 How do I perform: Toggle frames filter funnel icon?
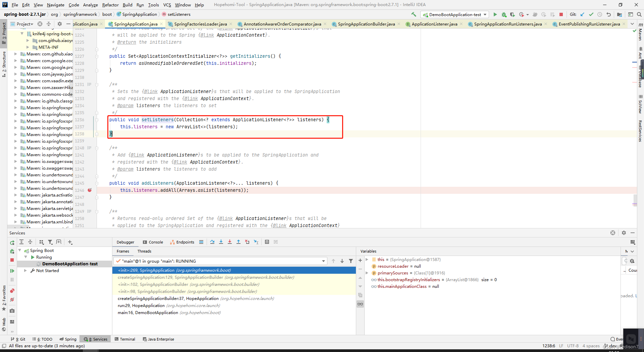coord(351,261)
